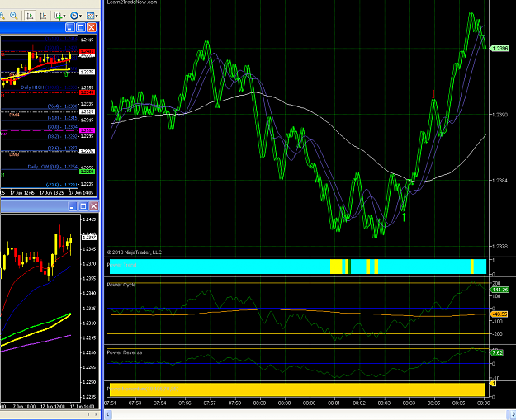Click the 07:51 time axis label
This screenshot has width=516, height=420.
coord(110,403)
